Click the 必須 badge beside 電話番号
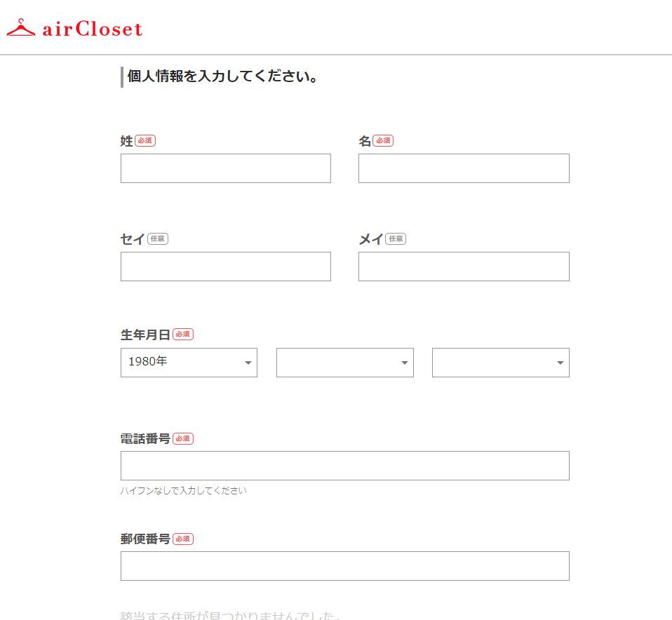This screenshot has width=672, height=620. click(x=183, y=438)
